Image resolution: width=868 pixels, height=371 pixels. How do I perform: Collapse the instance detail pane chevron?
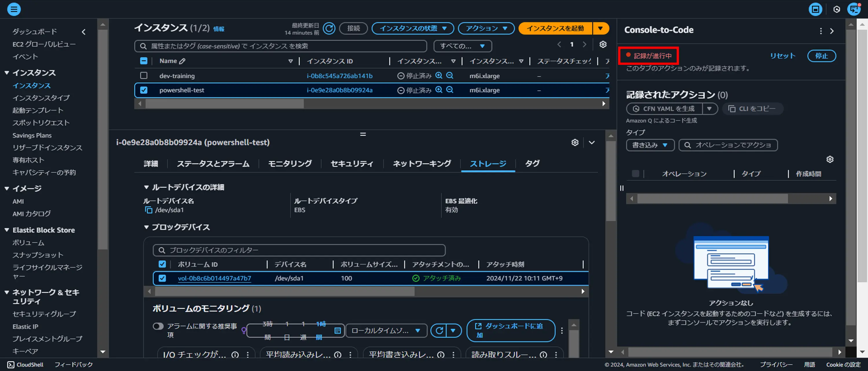592,142
